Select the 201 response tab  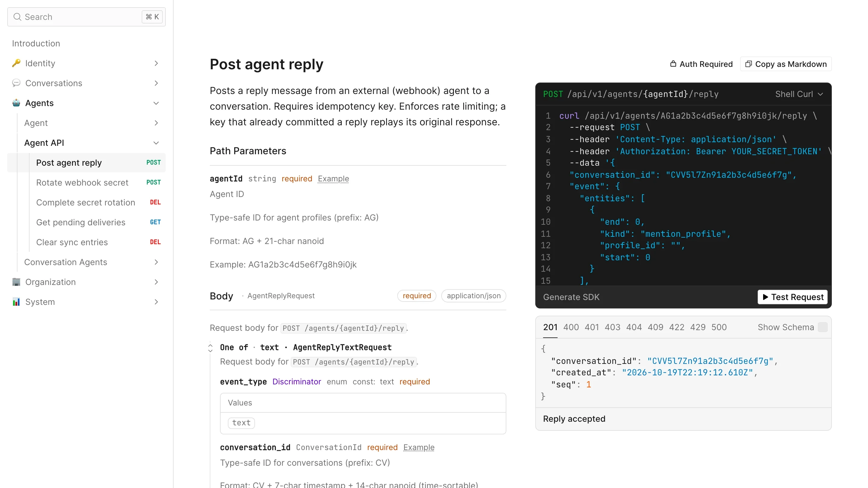pyautogui.click(x=550, y=327)
